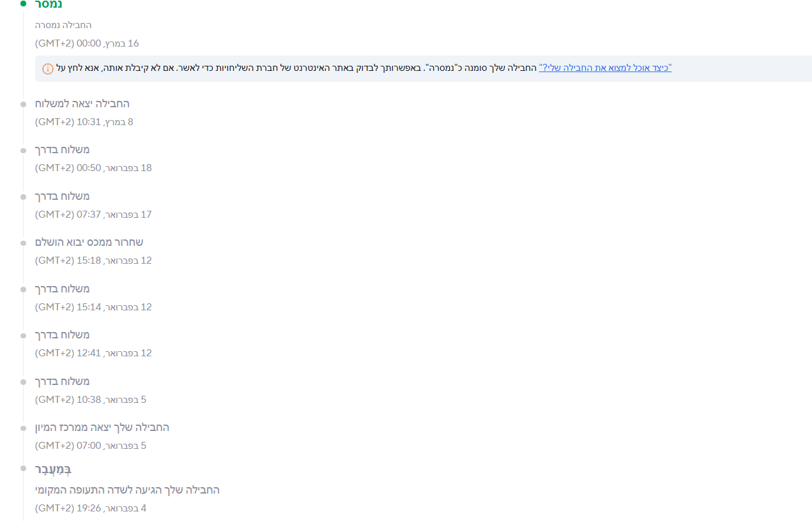Click the timeline dot above the 17 בפברואר 07:37 timestamp
Screen dimensions: 812x521
(24, 197)
